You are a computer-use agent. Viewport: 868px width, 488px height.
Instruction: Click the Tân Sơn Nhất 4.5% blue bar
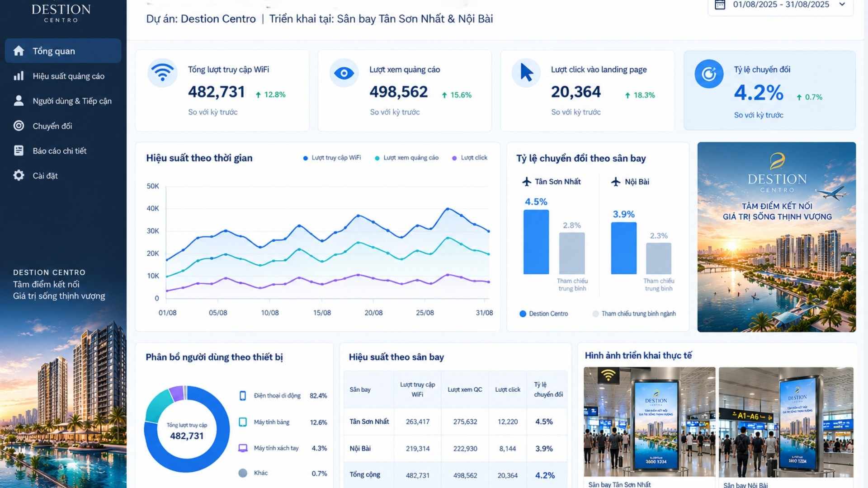(x=536, y=242)
